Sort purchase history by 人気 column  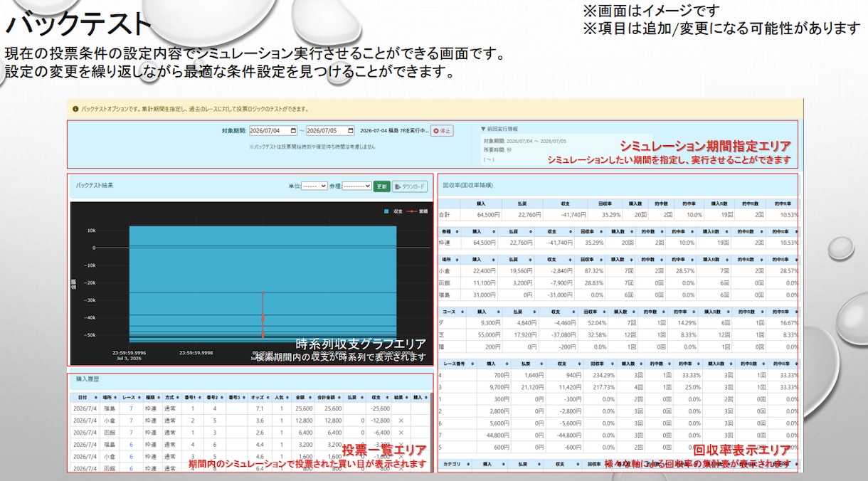coord(281,397)
